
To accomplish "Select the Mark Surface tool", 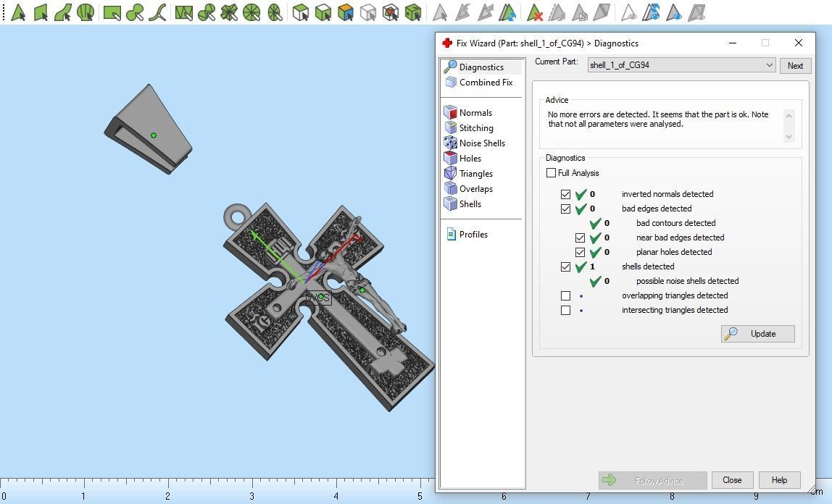I will click(63, 12).
